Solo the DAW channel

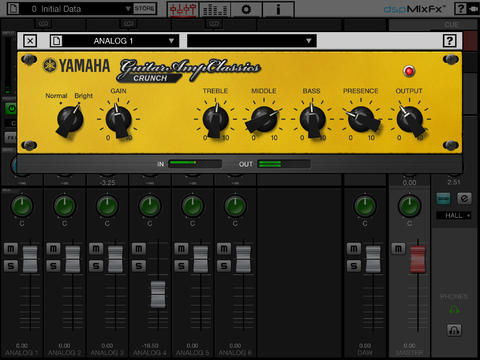click(x=354, y=266)
